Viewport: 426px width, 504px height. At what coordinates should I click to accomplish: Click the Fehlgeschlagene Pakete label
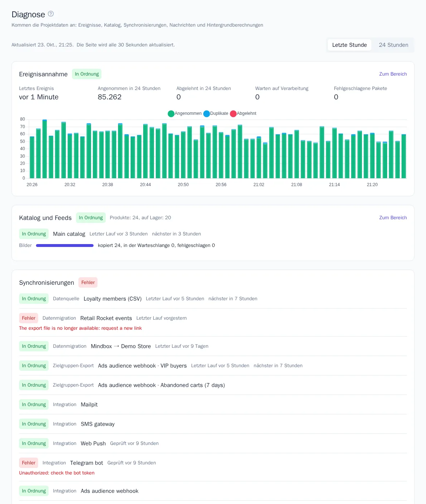[361, 89]
